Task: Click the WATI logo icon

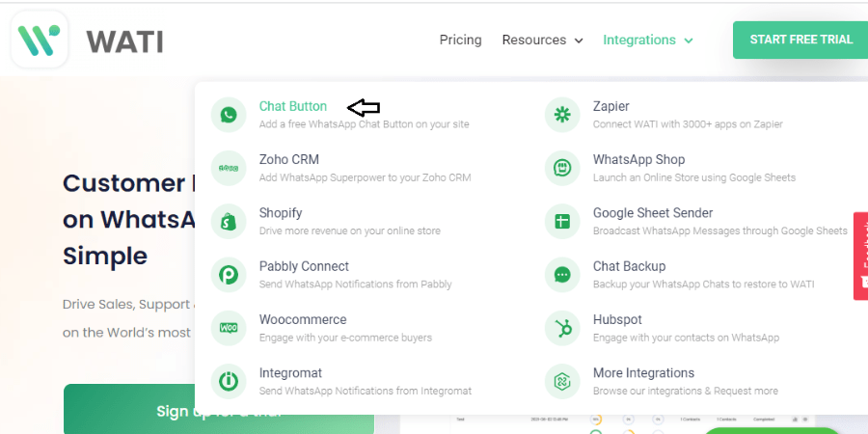Action: (x=40, y=40)
